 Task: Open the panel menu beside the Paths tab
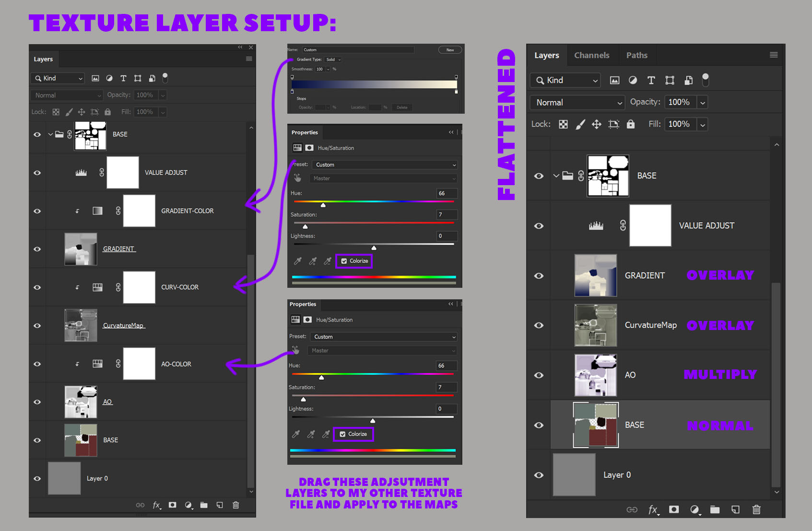coord(773,55)
